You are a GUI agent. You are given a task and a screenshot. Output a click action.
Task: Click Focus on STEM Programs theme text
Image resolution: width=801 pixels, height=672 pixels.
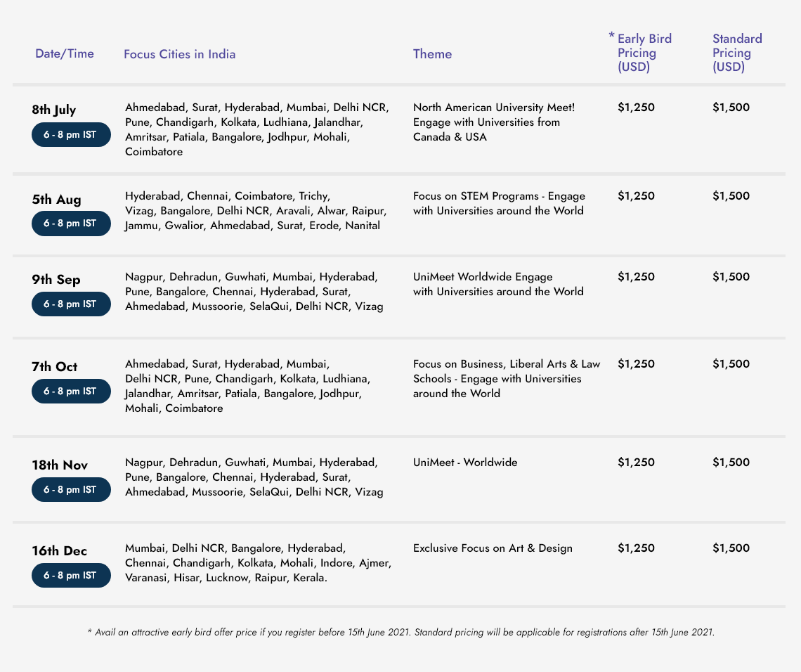pyautogui.click(x=499, y=203)
